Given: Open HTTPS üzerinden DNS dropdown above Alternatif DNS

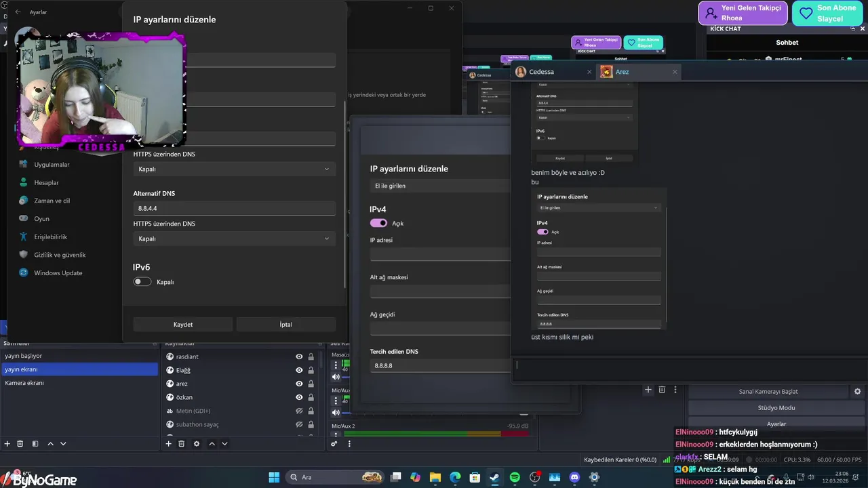Looking at the screenshot, I should pos(234,169).
